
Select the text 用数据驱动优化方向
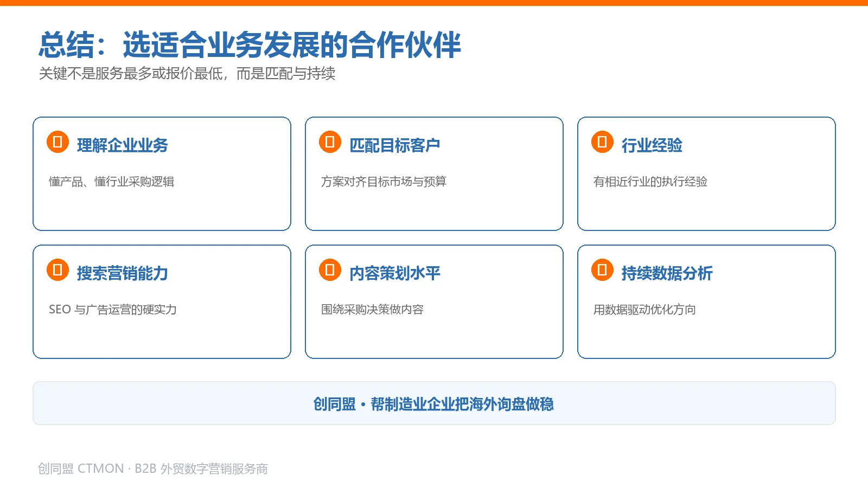[645, 310]
